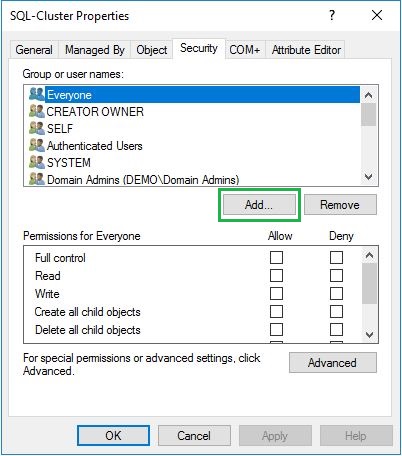The image size is (402, 456).
Task: Click group list scrollbar down arrow
Action: (x=368, y=177)
